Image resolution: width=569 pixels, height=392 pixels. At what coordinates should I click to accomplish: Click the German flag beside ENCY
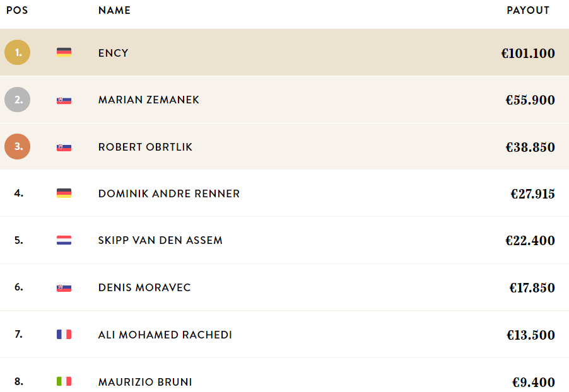(x=64, y=52)
